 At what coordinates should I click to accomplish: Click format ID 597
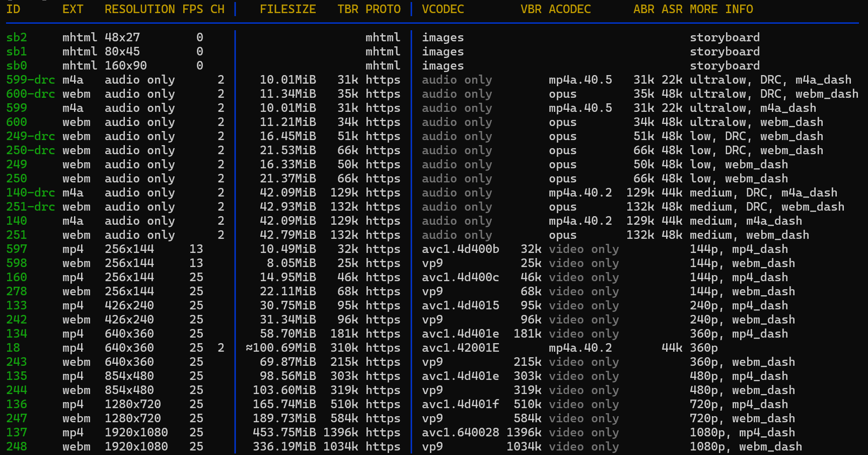click(x=17, y=249)
